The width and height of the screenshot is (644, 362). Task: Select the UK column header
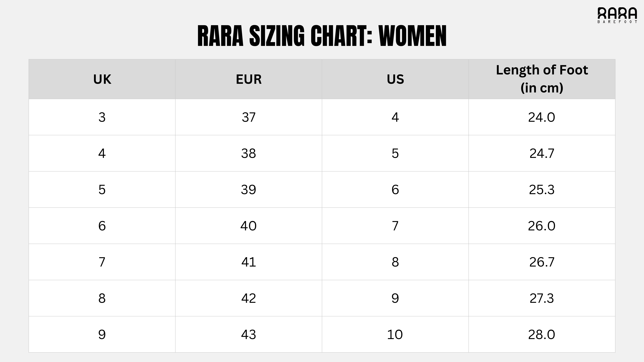tap(102, 79)
